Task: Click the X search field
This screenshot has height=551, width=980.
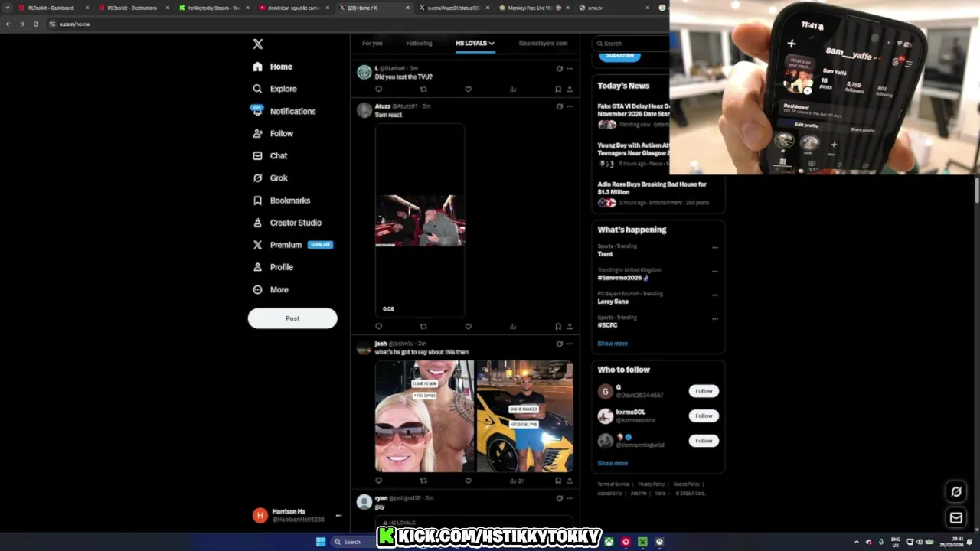Action: (632, 44)
